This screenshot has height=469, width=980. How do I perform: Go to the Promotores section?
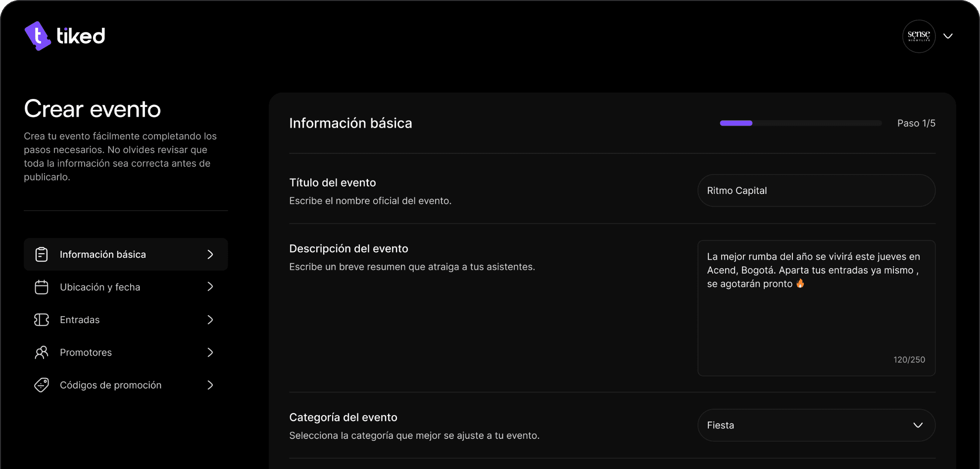(86, 352)
